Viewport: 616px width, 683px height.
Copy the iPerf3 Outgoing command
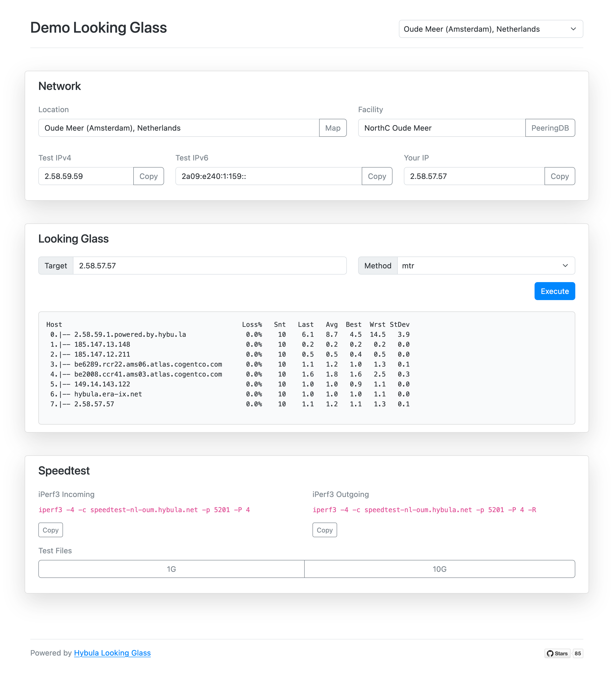tap(324, 530)
